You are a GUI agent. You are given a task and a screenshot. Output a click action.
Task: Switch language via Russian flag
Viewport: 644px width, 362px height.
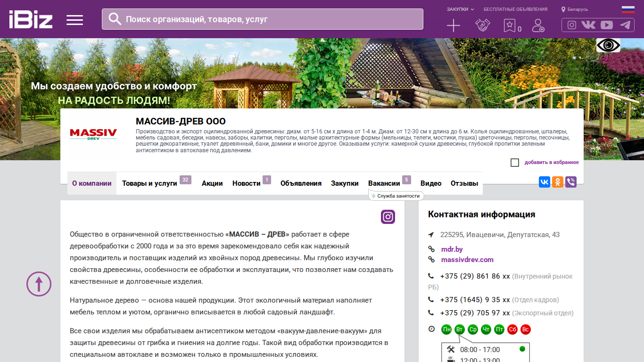coord(628,9)
